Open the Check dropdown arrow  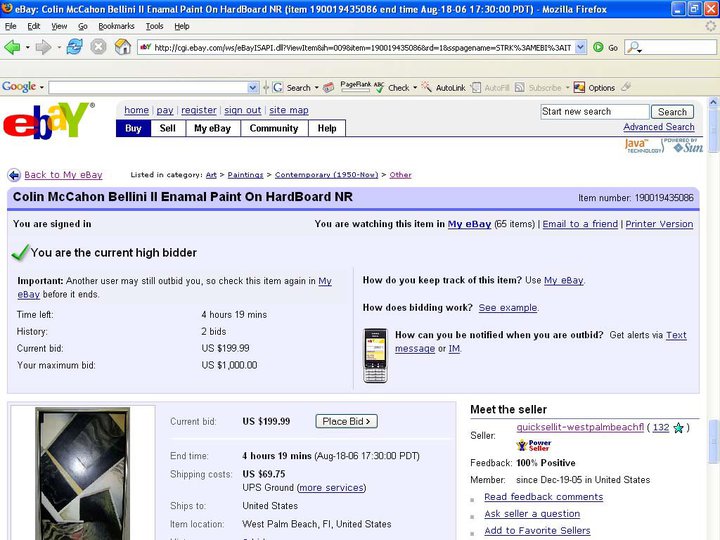point(415,87)
